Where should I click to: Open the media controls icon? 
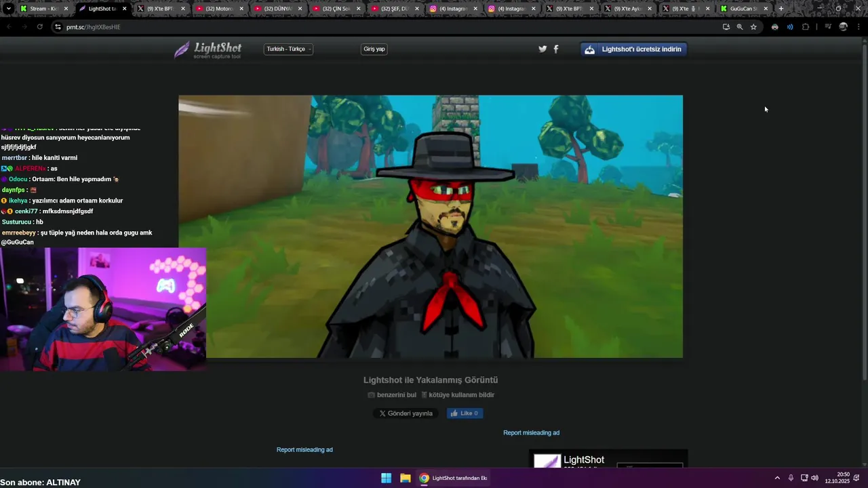(828, 27)
